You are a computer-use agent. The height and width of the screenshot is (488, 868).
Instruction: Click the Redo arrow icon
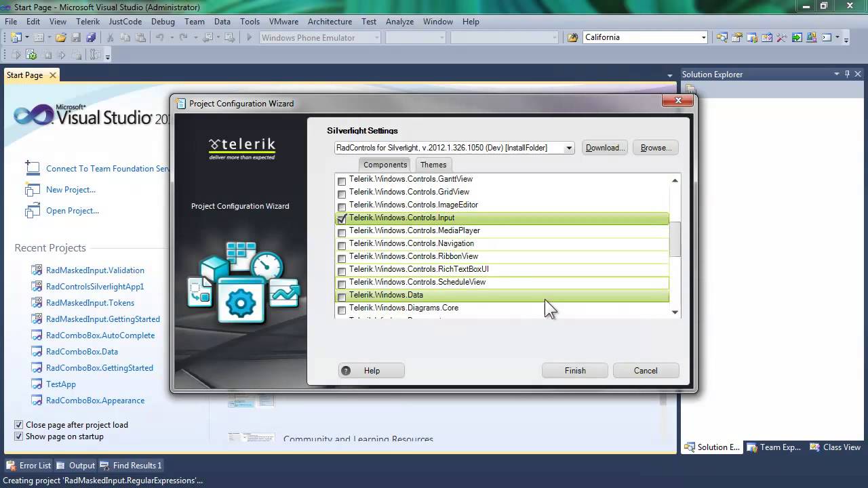(x=183, y=38)
